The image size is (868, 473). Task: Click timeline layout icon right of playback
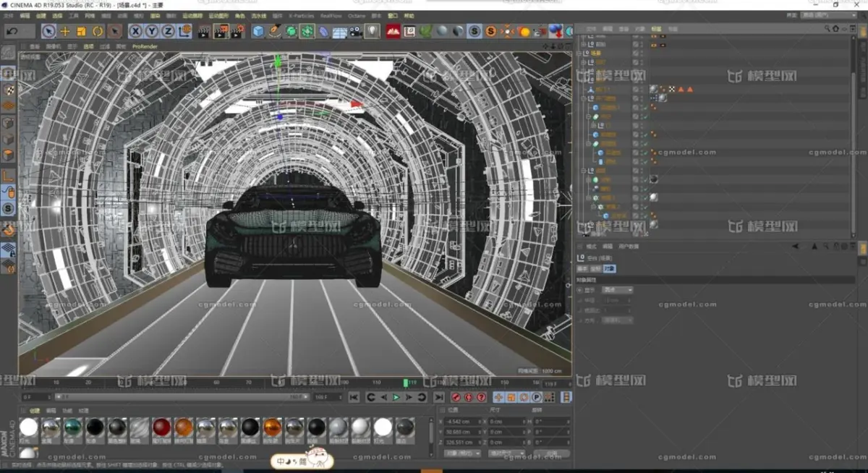566,397
